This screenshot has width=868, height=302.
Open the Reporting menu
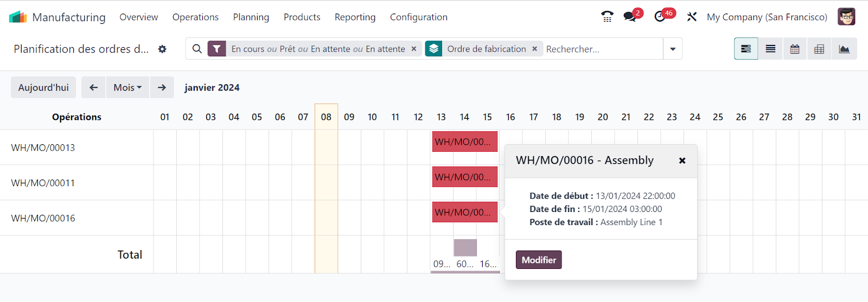[355, 17]
